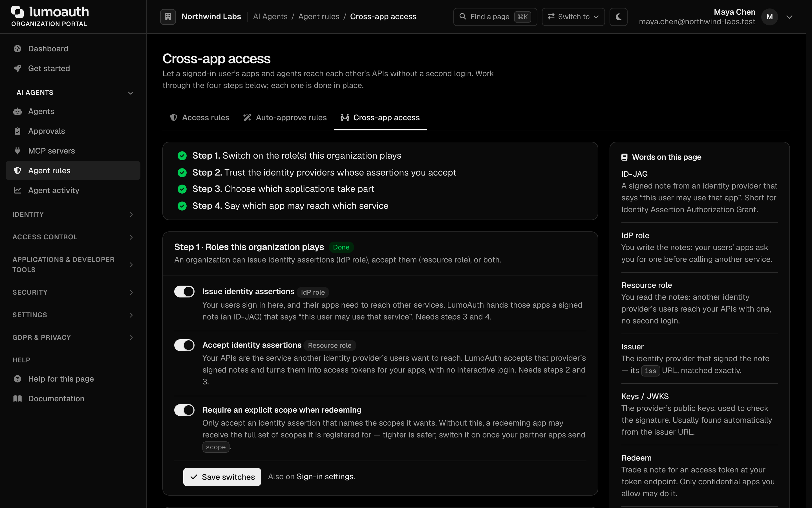Click the Get started rocket icon
The width and height of the screenshot is (812, 508).
click(x=17, y=69)
